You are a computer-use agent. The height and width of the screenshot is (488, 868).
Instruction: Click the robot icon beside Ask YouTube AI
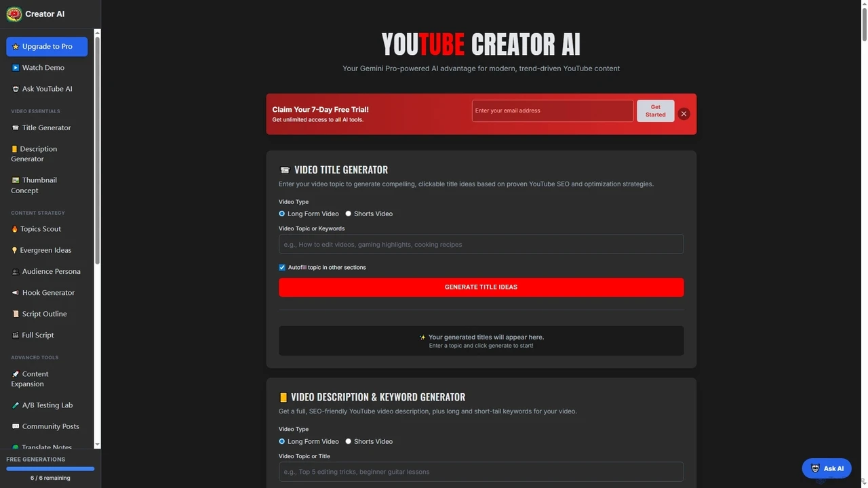tap(16, 89)
